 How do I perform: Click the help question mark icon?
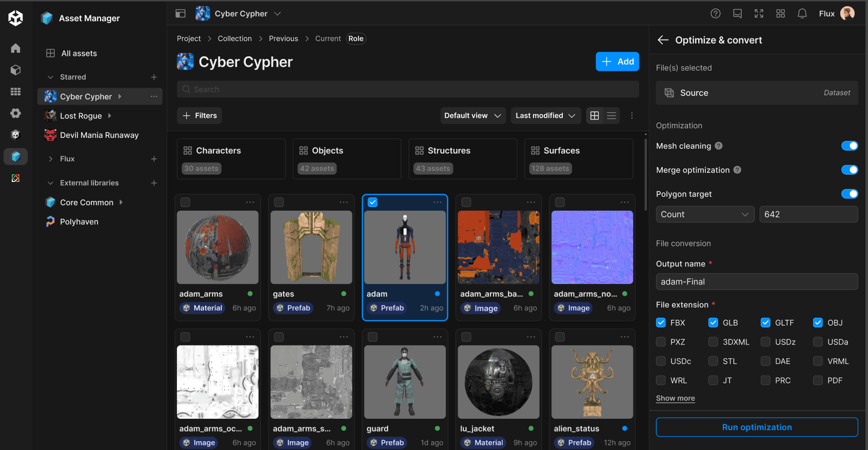(x=715, y=14)
